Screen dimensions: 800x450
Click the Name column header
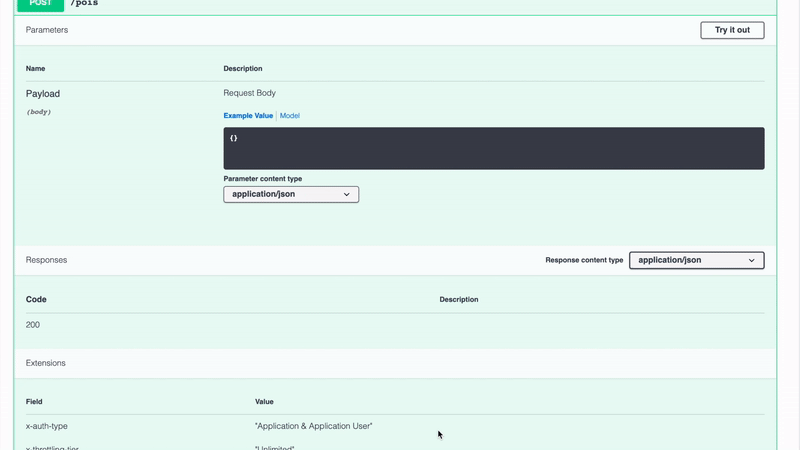pos(36,68)
